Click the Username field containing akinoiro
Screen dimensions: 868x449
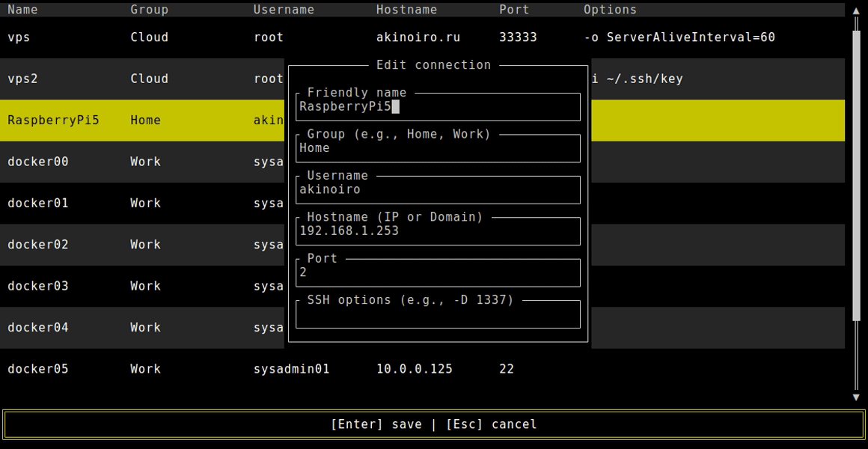click(438, 189)
